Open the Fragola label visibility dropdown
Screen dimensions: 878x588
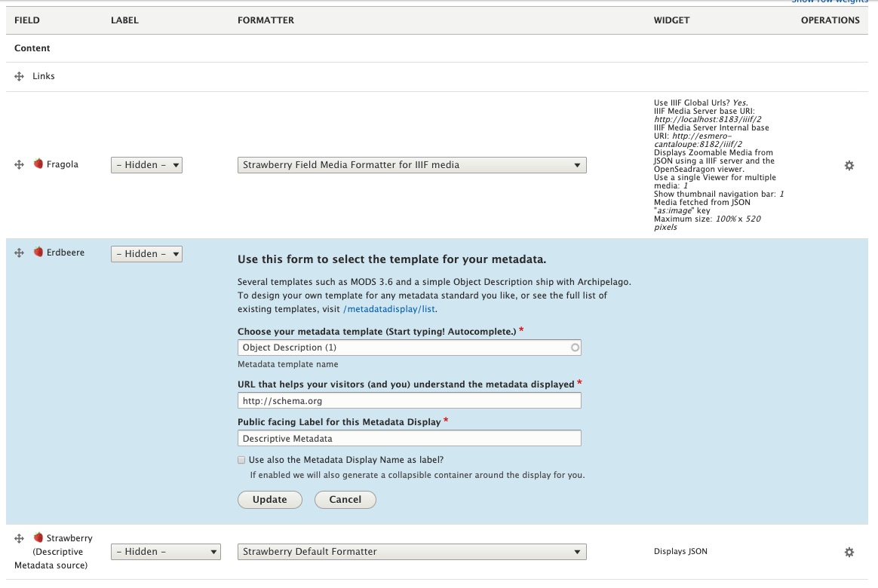[146, 165]
